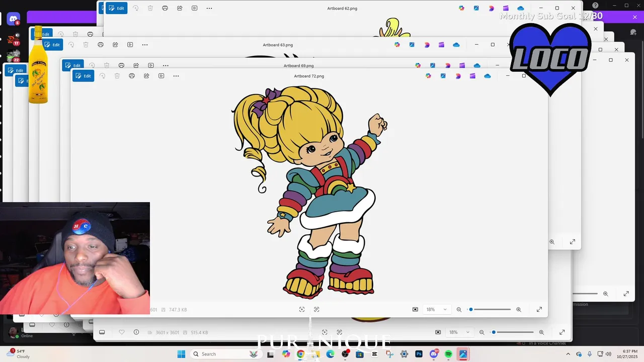Screen dimensions: 644x362
Task: Open zoom dropdown in the 515.4 KB status bar
Action: [459, 332]
